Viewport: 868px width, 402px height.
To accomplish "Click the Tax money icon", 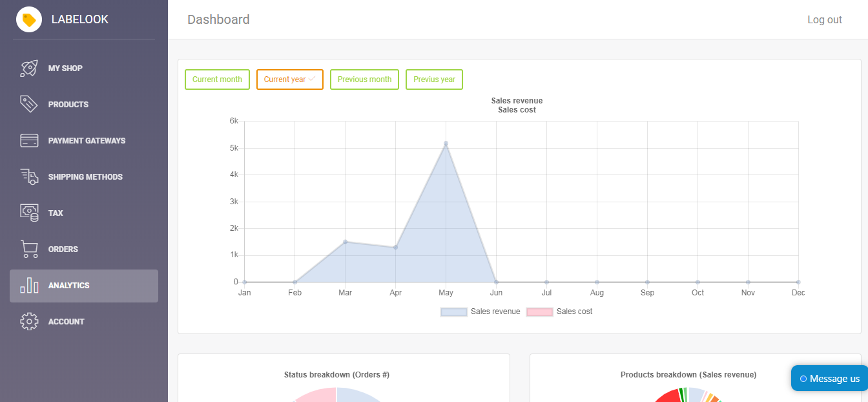I will [x=29, y=213].
